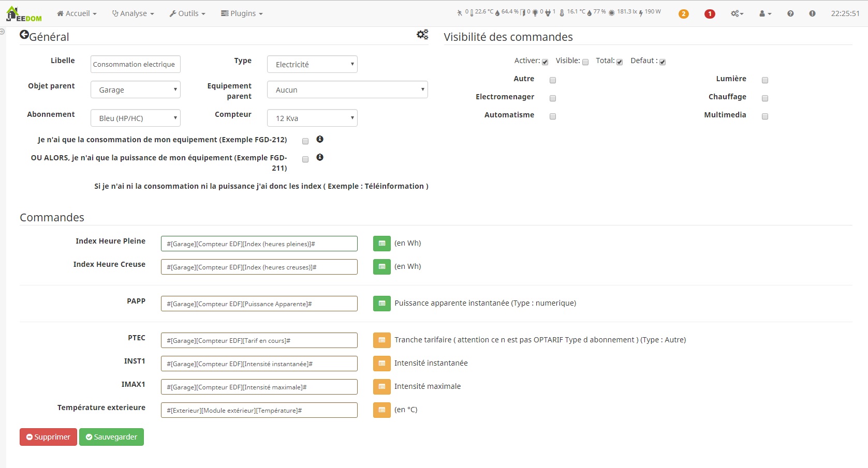868x468 pixels.
Task: Click the help question mark icon
Action: pyautogui.click(x=790, y=13)
